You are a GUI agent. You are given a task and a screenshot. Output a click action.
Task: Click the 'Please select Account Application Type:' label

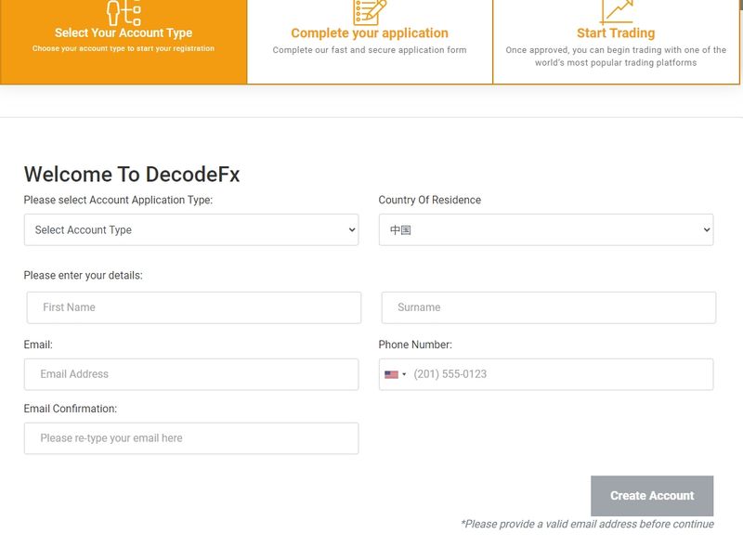118,200
